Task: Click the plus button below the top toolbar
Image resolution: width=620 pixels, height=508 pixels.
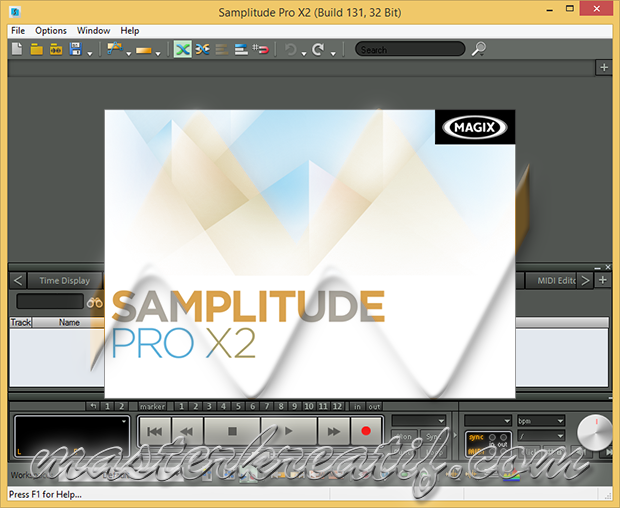Action: click(604, 68)
